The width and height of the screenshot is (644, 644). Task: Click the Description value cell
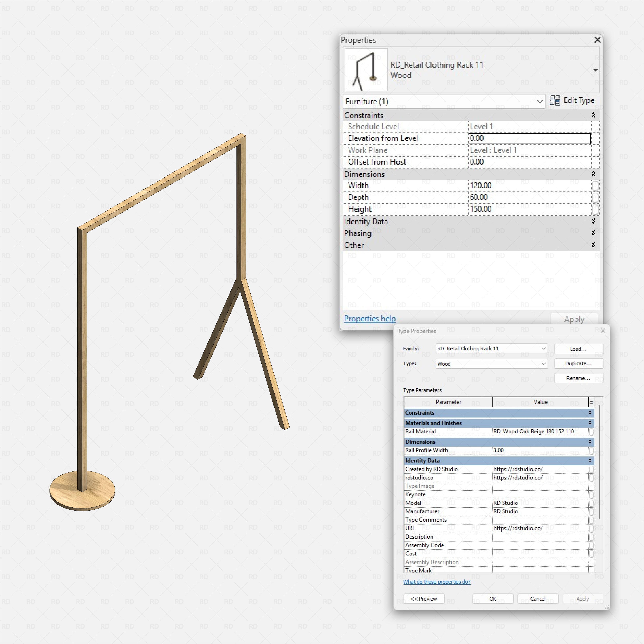coord(540,537)
